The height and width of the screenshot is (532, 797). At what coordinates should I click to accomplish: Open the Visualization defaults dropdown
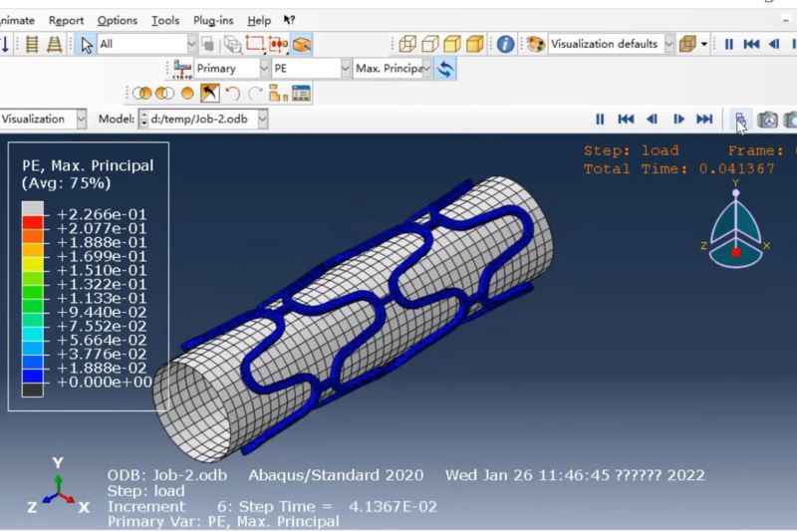[669, 44]
